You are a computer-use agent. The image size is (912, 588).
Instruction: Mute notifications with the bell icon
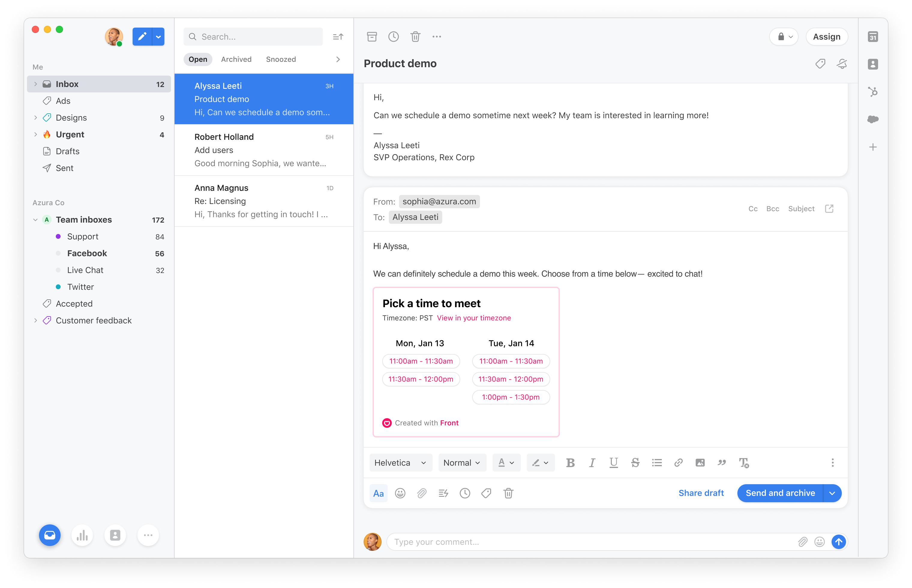point(842,63)
